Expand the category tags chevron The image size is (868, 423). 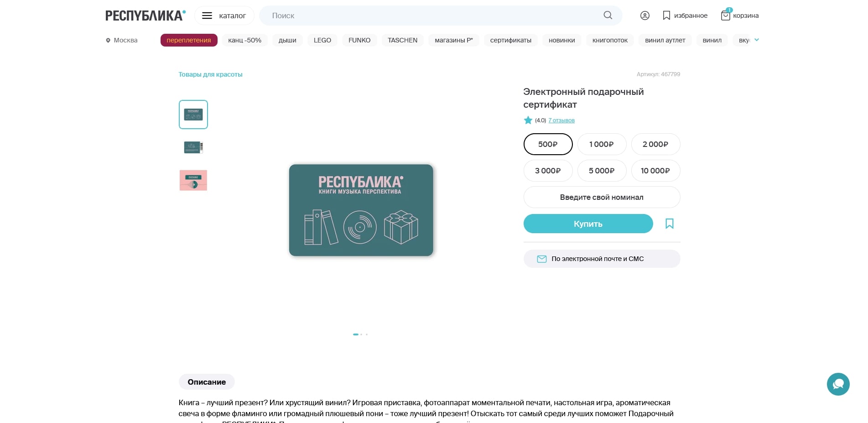coord(757,40)
